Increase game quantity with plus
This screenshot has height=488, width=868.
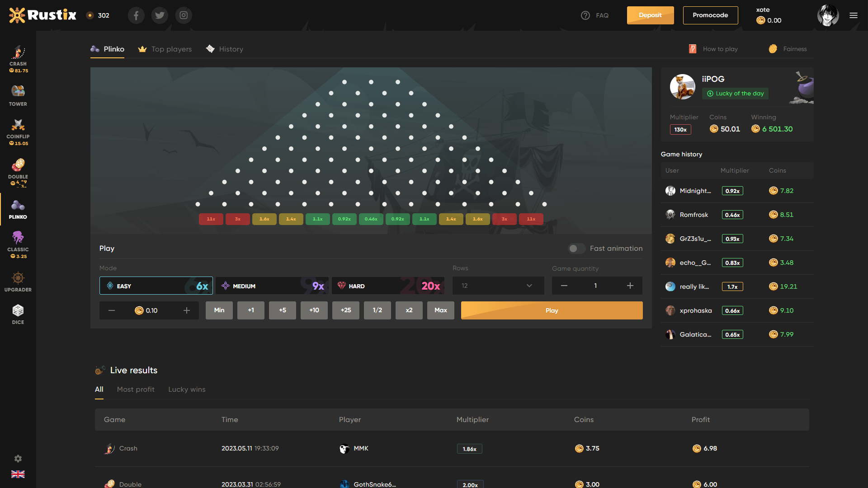click(630, 286)
